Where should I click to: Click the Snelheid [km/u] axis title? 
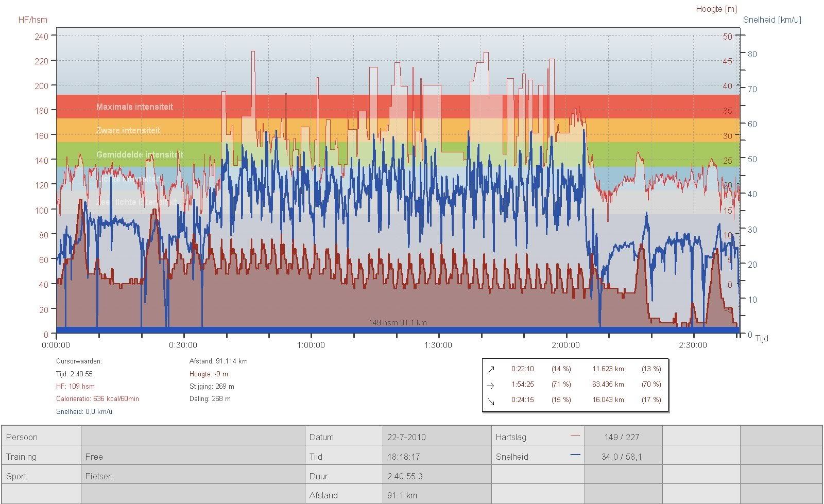point(771,20)
